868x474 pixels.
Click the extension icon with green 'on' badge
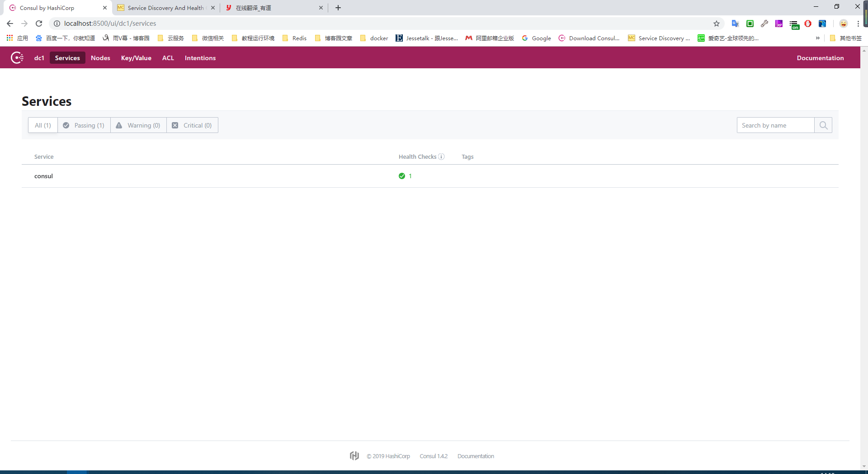[794, 24]
